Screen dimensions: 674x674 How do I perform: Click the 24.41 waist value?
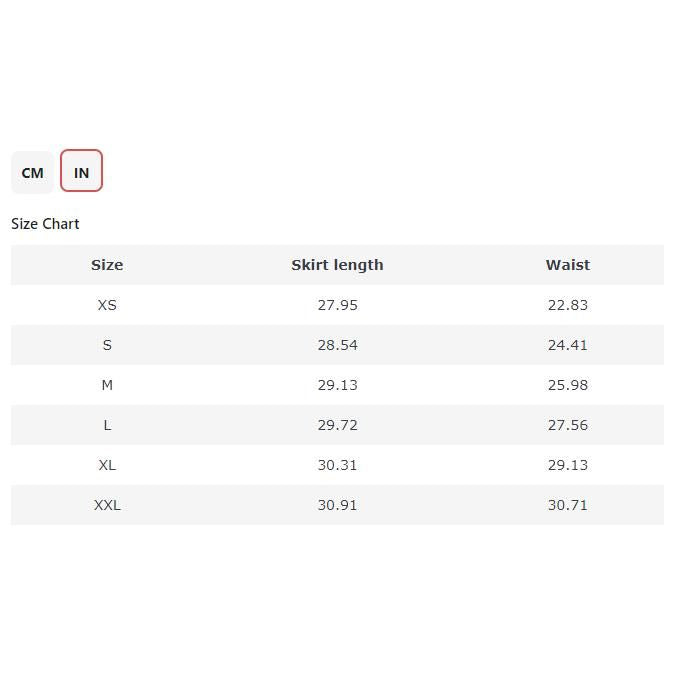tap(567, 345)
